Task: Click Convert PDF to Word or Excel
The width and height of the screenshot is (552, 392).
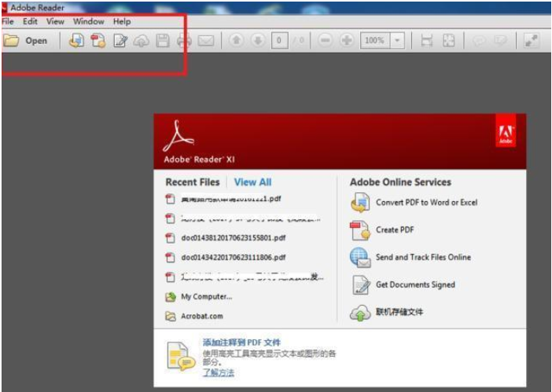Action: coord(427,203)
